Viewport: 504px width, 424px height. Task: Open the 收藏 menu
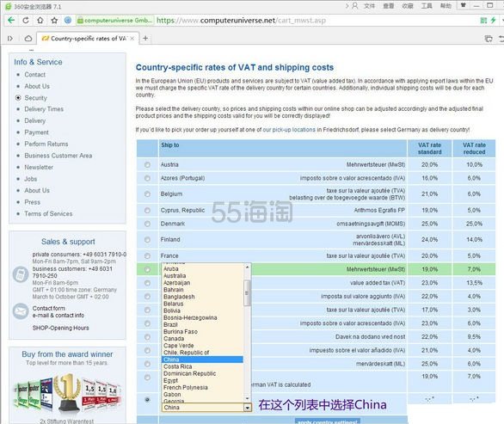tap(408, 6)
